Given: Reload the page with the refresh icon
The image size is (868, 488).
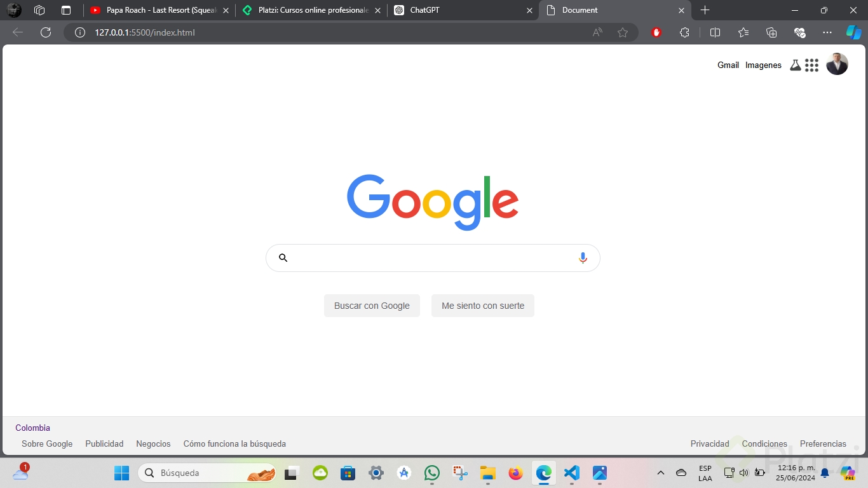Looking at the screenshot, I should coord(46,32).
